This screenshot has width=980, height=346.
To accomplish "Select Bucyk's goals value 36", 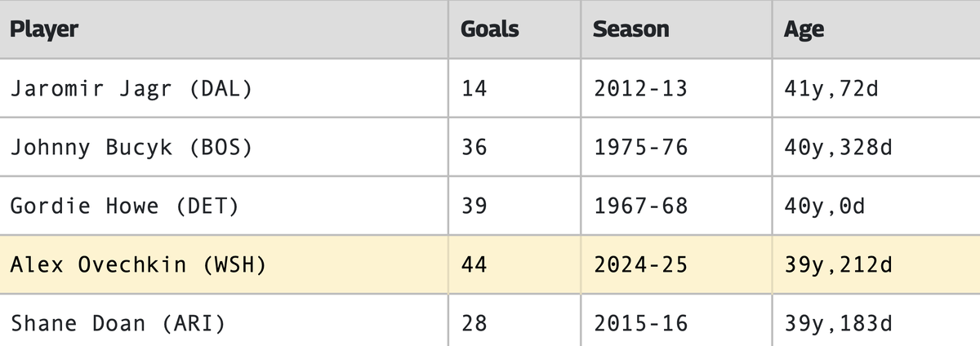I will (x=474, y=148).
